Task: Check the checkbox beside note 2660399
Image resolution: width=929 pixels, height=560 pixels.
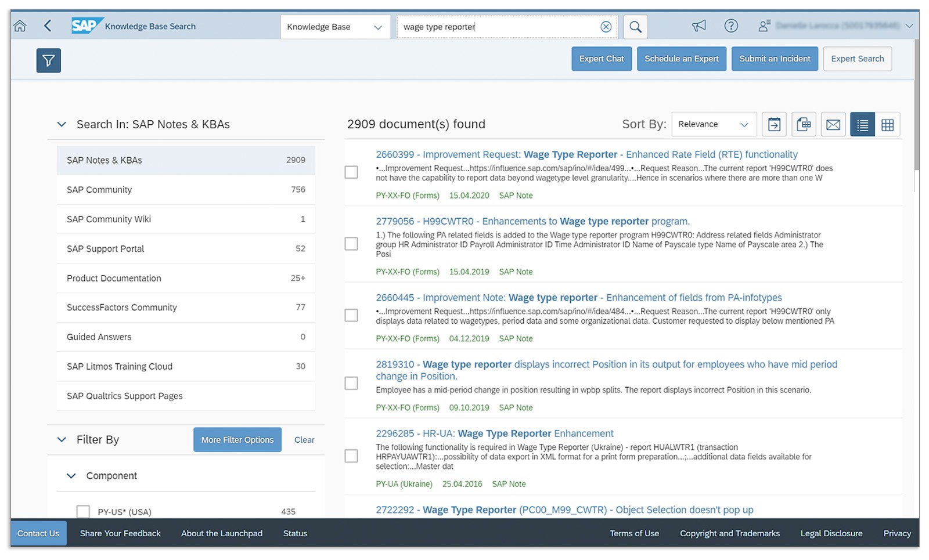Action: (x=351, y=172)
